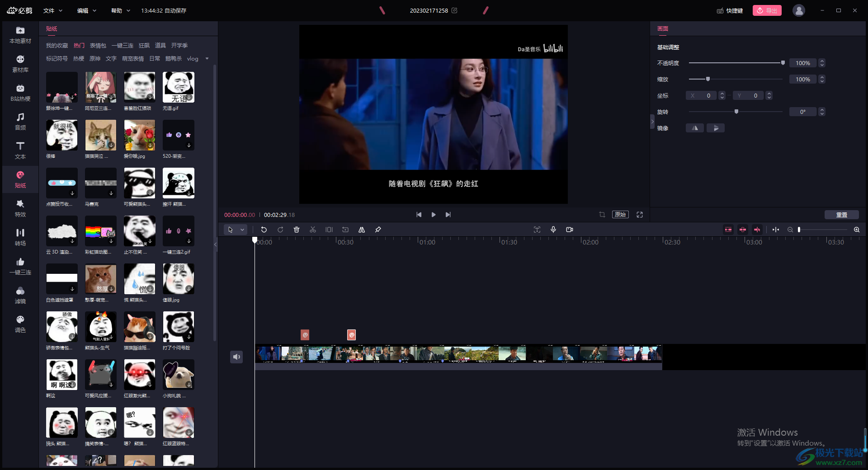Viewport: 868px width, 470px height.
Task: Play the video preview
Action: (434, 215)
